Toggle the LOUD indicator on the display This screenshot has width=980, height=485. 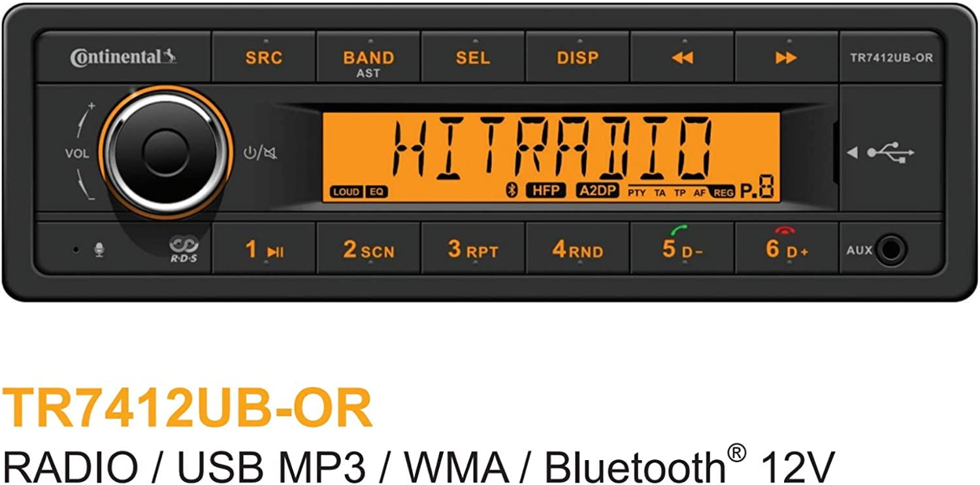coord(346,192)
